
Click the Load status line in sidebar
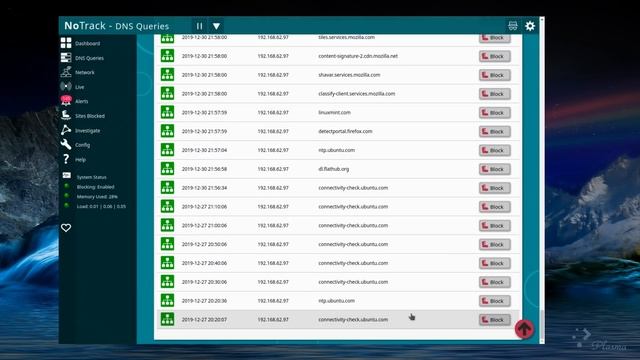tap(101, 207)
